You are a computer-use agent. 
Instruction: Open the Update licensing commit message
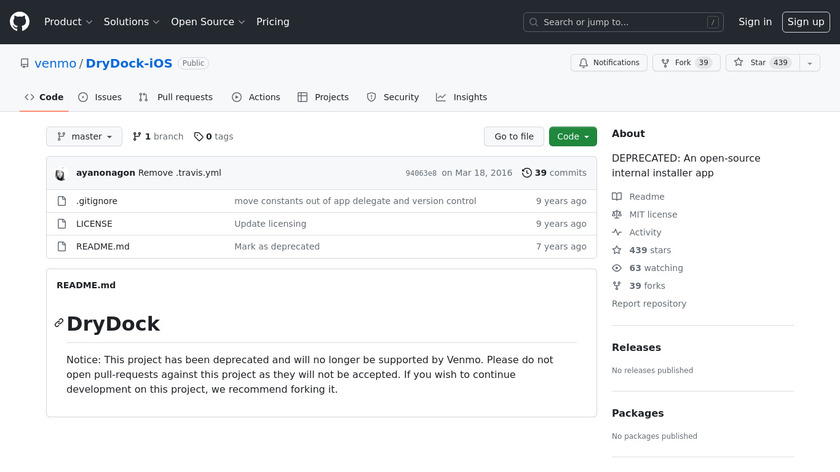270,224
